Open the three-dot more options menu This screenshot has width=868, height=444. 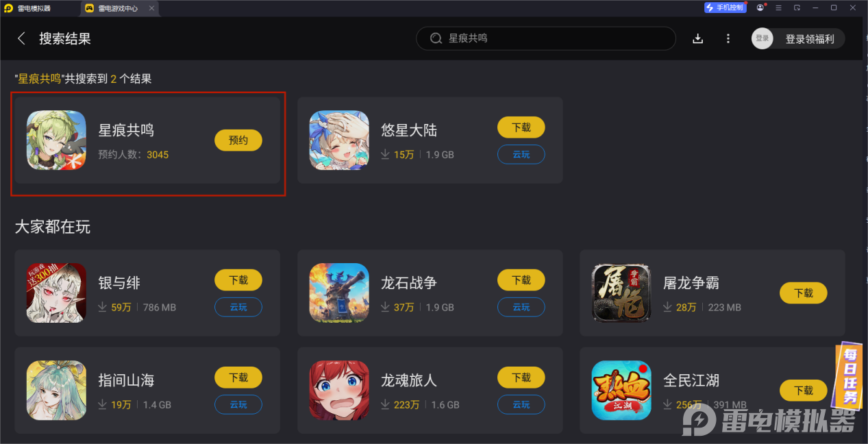(728, 38)
